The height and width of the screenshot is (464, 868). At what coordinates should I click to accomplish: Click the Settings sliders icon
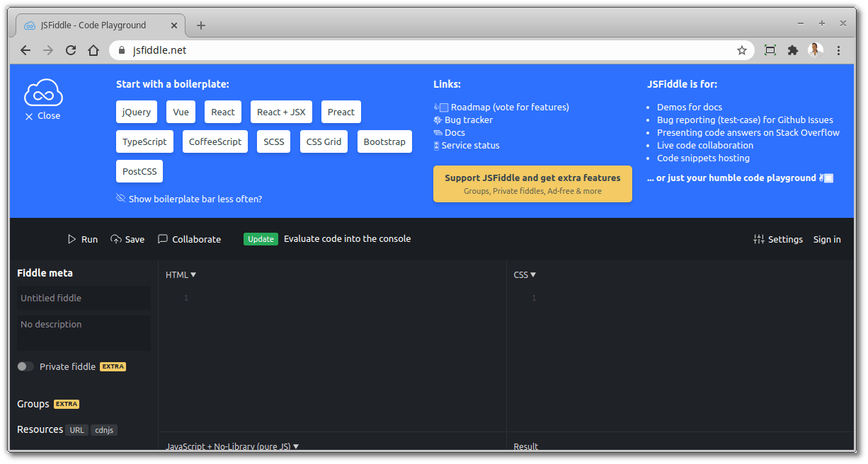click(759, 239)
